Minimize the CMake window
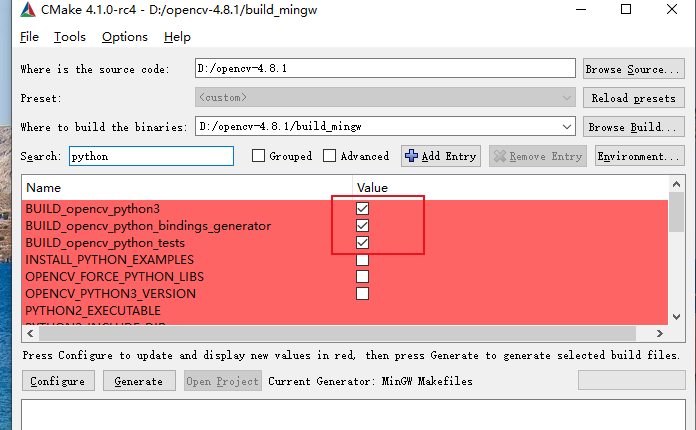The height and width of the screenshot is (430, 696). click(x=581, y=9)
